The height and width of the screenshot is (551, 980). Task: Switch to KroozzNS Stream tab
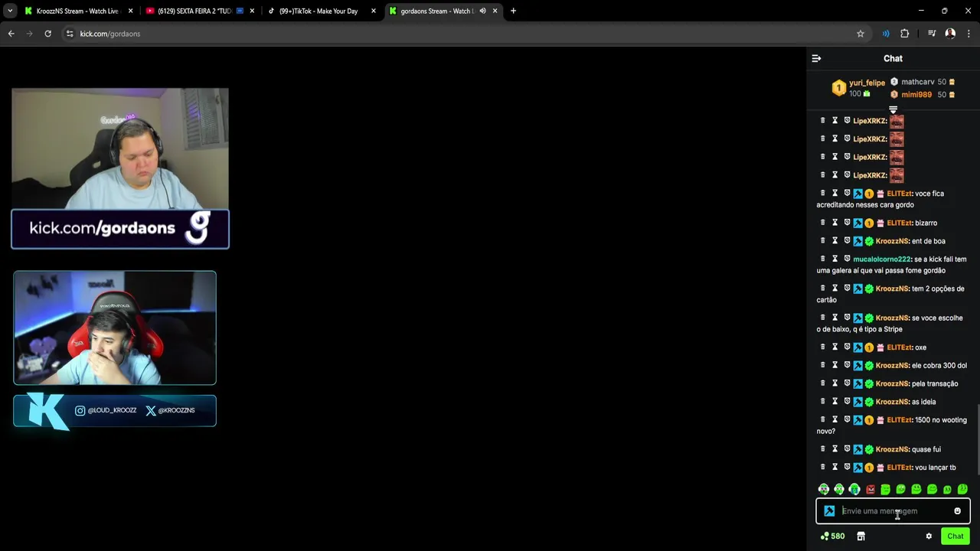pos(77,11)
